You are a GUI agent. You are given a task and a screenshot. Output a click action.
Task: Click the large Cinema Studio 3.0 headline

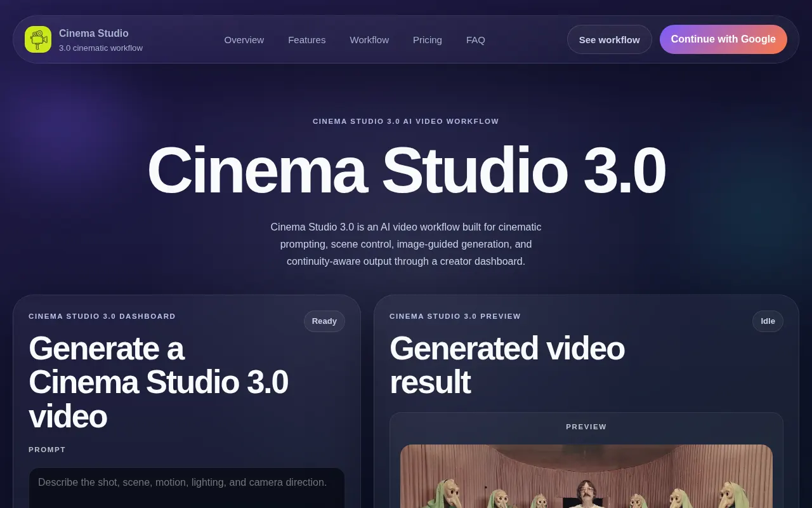(406, 170)
